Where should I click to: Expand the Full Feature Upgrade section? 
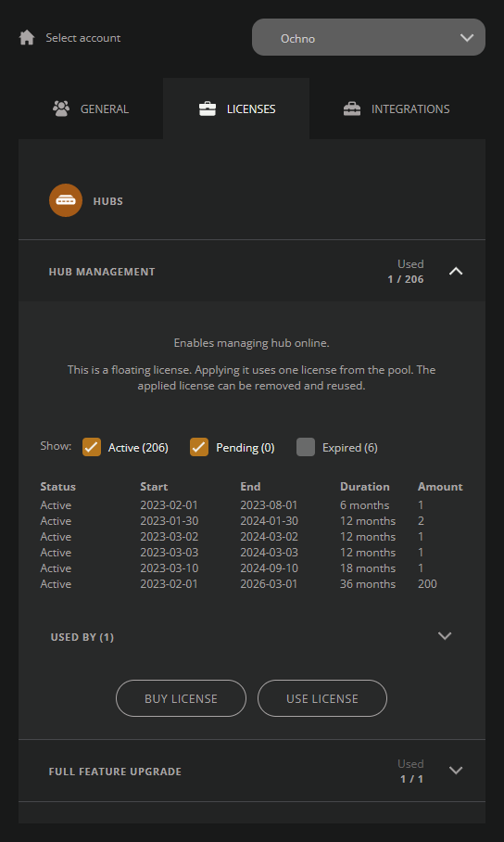[x=456, y=770]
